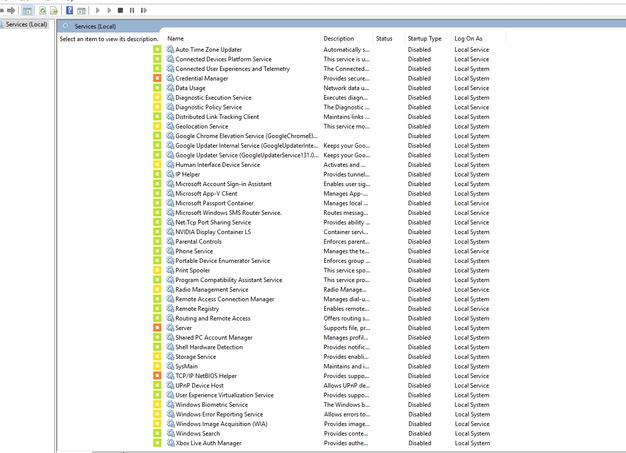Select Connected User Experiences and Telemetry
Screen dimensions: 626x453
pos(233,69)
